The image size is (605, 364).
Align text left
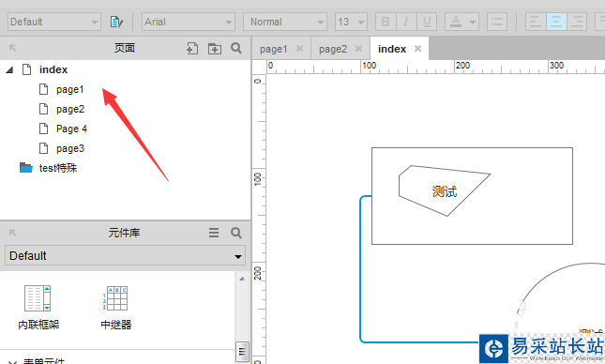click(x=536, y=22)
